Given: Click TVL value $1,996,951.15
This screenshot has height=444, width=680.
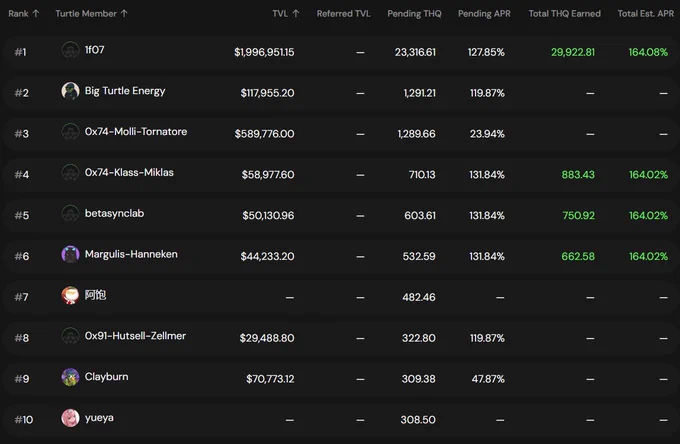Looking at the screenshot, I should click(264, 52).
